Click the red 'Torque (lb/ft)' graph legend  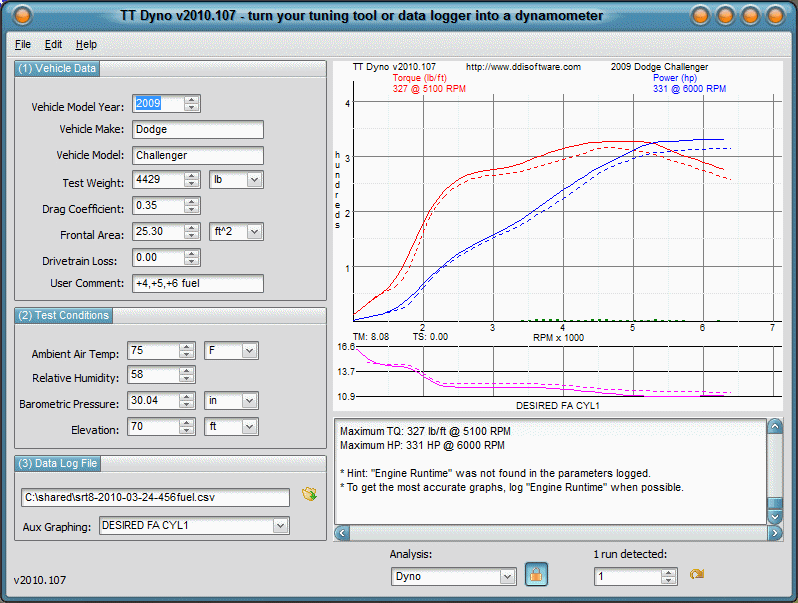(x=419, y=78)
